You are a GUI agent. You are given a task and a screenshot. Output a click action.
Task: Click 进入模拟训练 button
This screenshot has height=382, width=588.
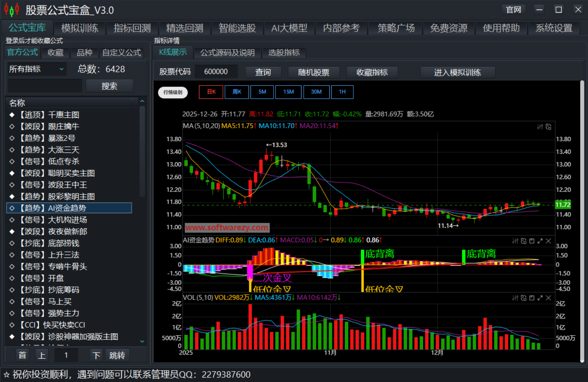point(458,72)
